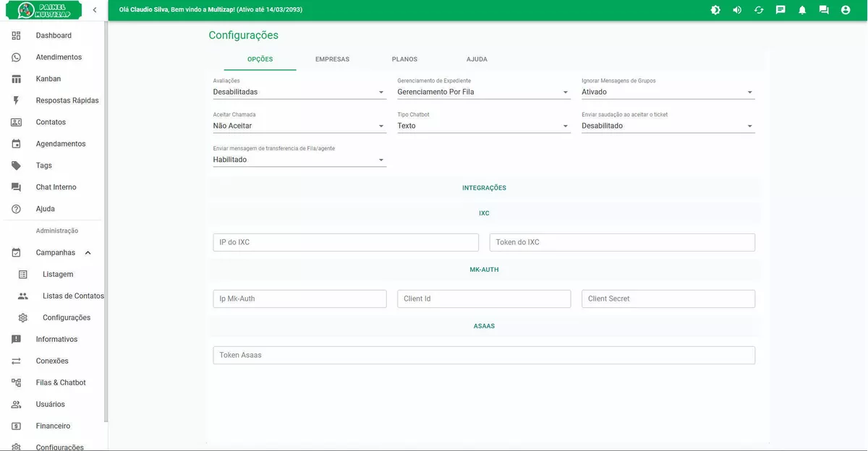The height and width of the screenshot is (451, 868).
Task: Click the Filas & Chatbot tree icon
Action: [x=16, y=383]
